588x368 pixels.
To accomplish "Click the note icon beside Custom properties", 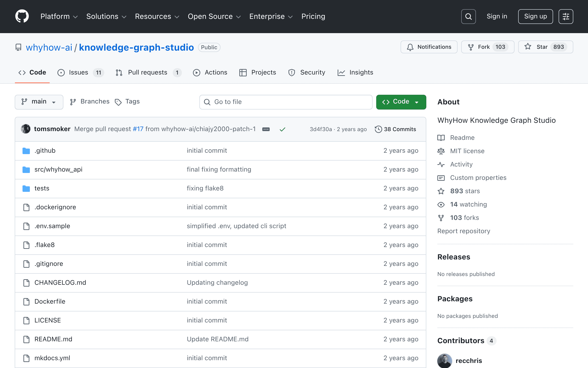I will [441, 178].
